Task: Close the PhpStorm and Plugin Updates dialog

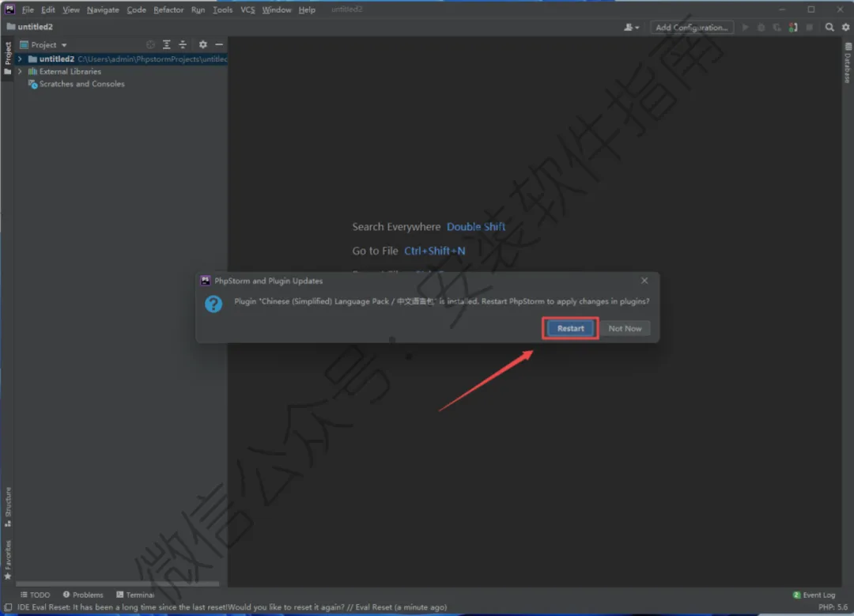Action: 644,281
